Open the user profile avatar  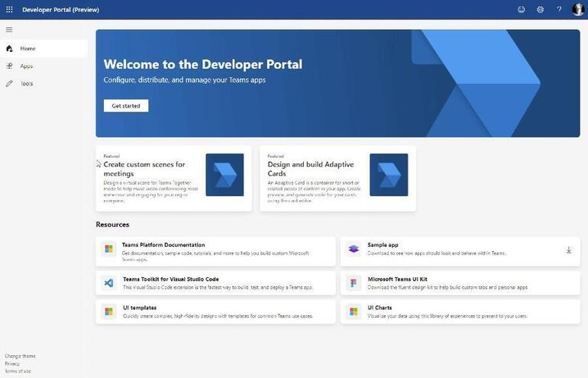point(578,9)
